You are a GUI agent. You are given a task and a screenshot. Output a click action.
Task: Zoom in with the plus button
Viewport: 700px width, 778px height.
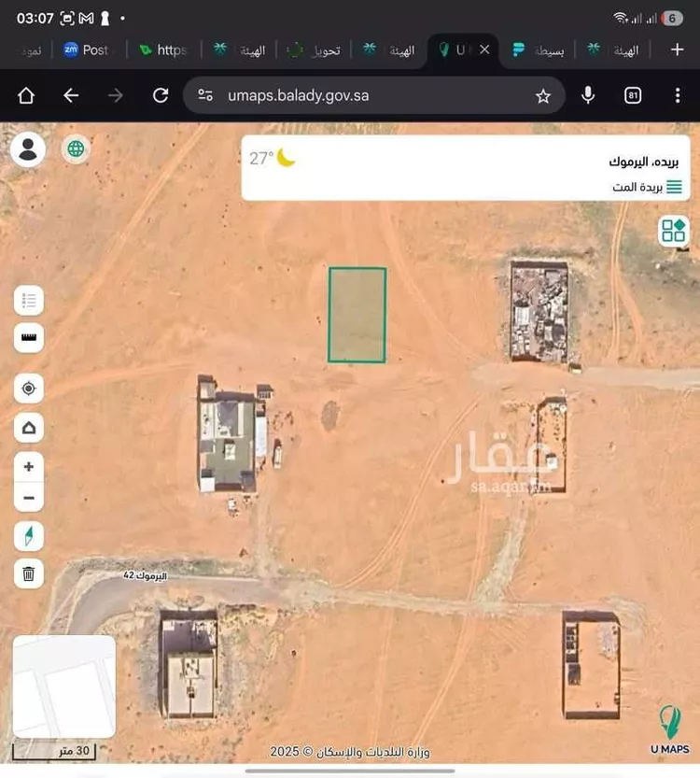pyautogui.click(x=28, y=467)
